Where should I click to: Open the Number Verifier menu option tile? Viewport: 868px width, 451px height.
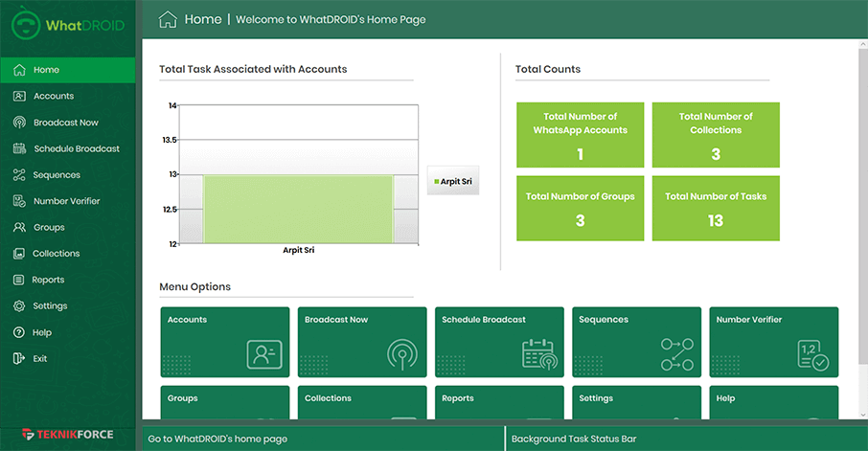[x=774, y=342]
